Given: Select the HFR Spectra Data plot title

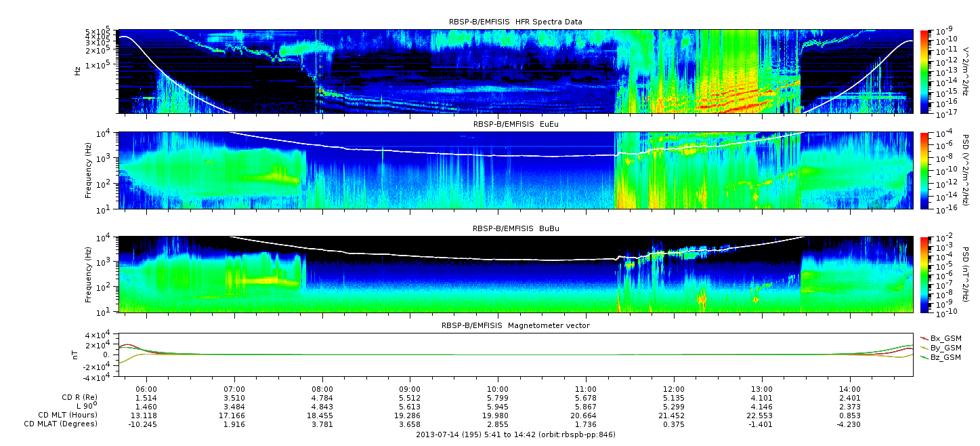Looking at the screenshot, I should (515, 22).
